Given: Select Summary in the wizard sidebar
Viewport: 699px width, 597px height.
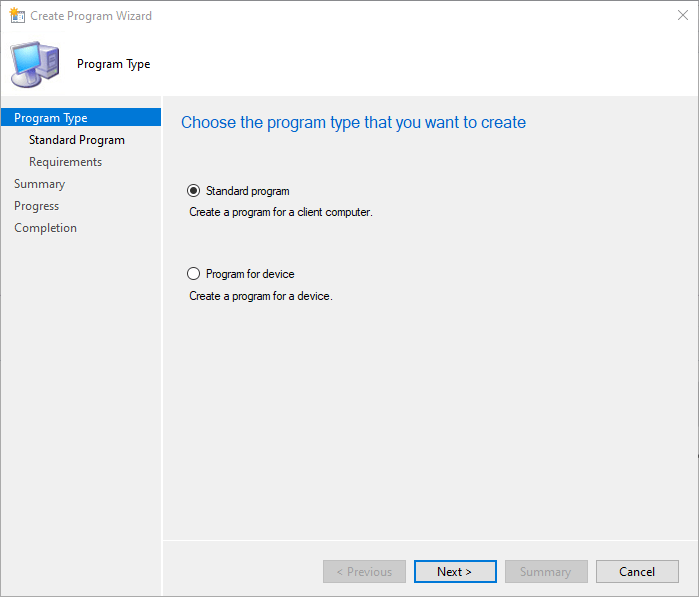Looking at the screenshot, I should click(x=39, y=184).
